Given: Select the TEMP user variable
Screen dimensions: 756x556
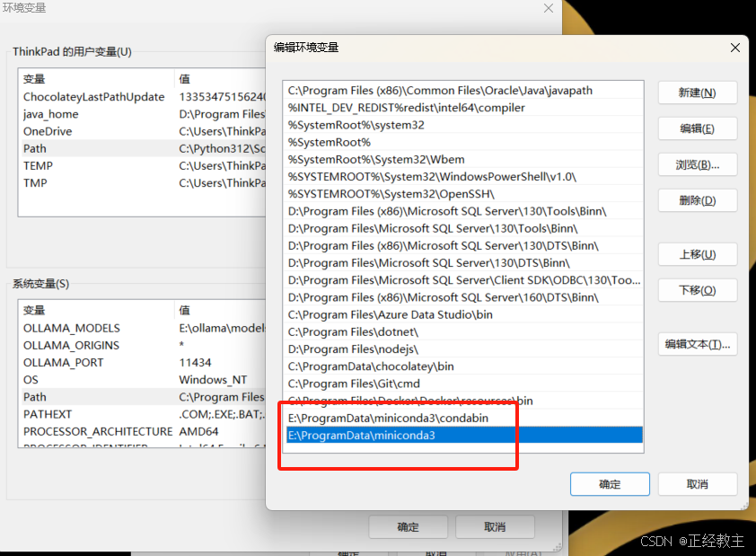Looking at the screenshot, I should [142, 166].
